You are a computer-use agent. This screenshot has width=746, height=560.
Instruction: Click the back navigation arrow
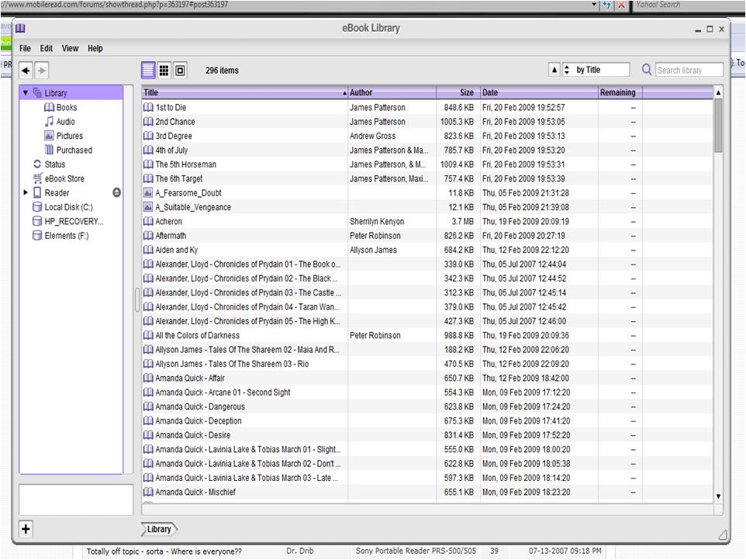26,71
